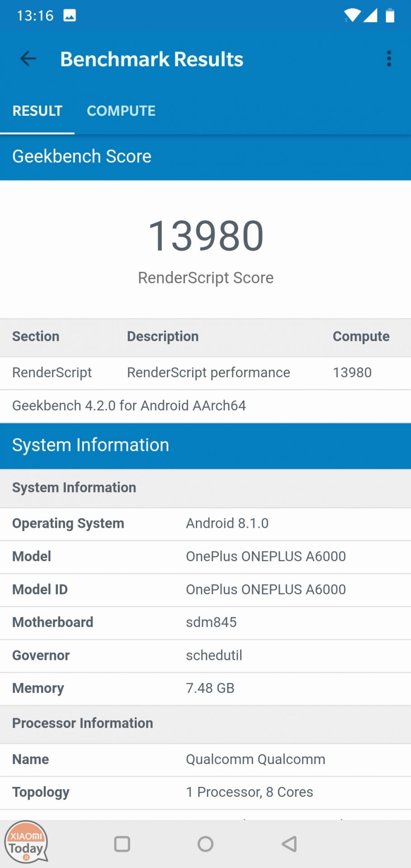Viewport: 411px width, 868px height.
Task: Tap the Benchmark Results title
Action: (152, 59)
